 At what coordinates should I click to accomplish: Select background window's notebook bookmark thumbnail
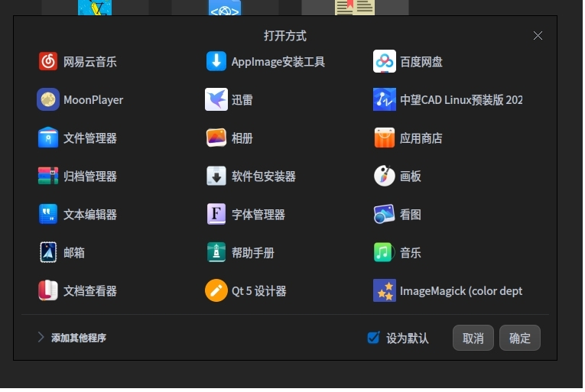click(x=355, y=8)
